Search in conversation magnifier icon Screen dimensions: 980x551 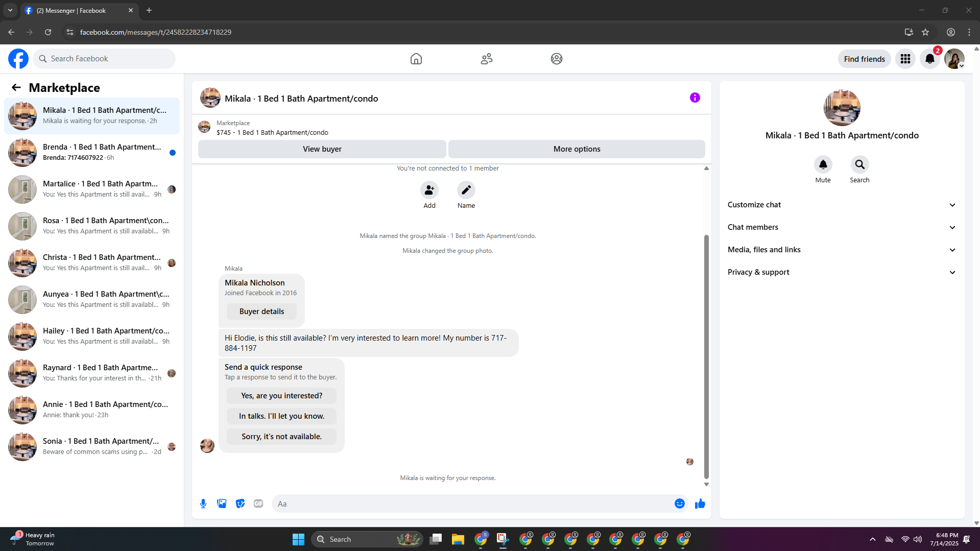[859, 164]
